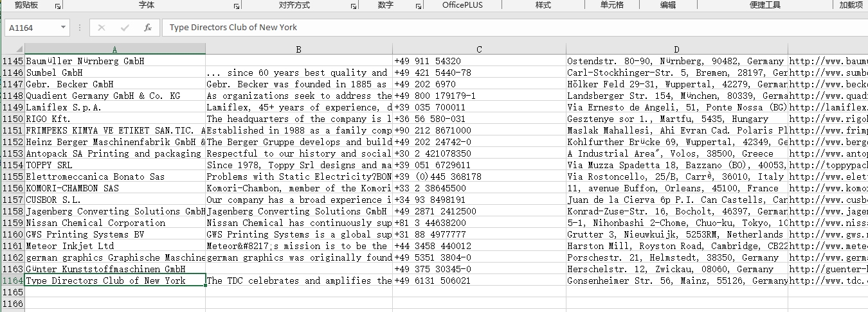Click the formula bar cancel (X) icon

[x=102, y=28]
